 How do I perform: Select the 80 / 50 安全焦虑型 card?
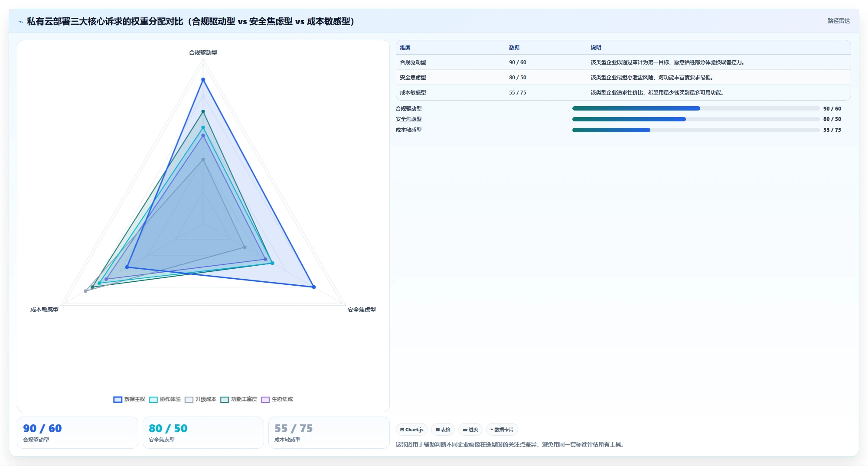(x=203, y=433)
